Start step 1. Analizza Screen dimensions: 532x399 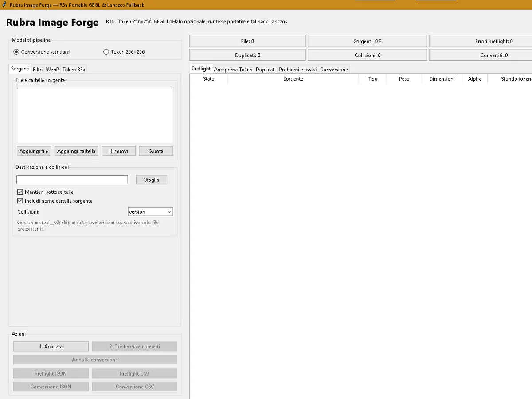[x=51, y=346]
